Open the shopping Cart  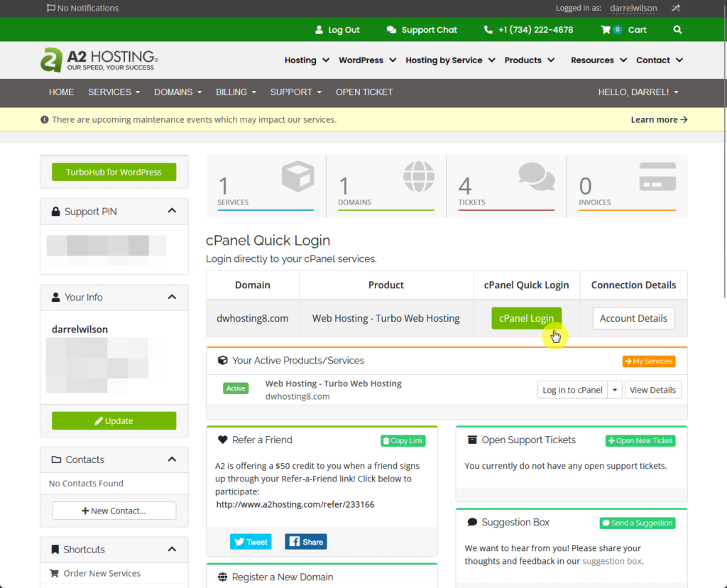[623, 30]
